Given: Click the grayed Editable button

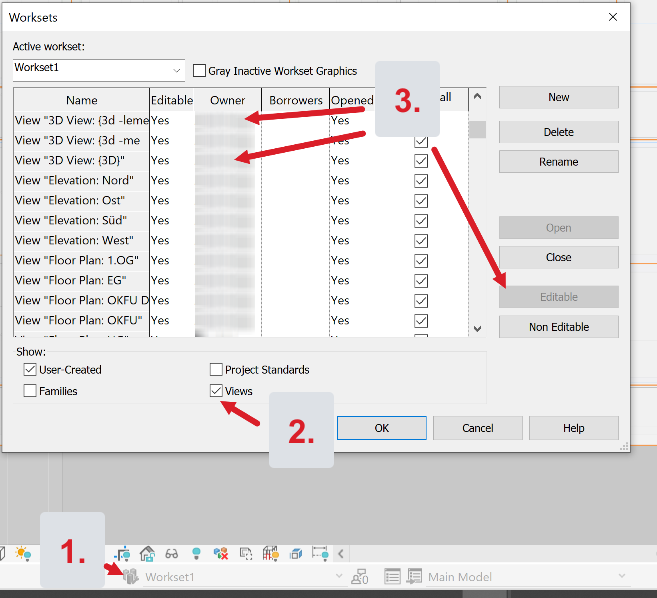Looking at the screenshot, I should coord(559,297).
